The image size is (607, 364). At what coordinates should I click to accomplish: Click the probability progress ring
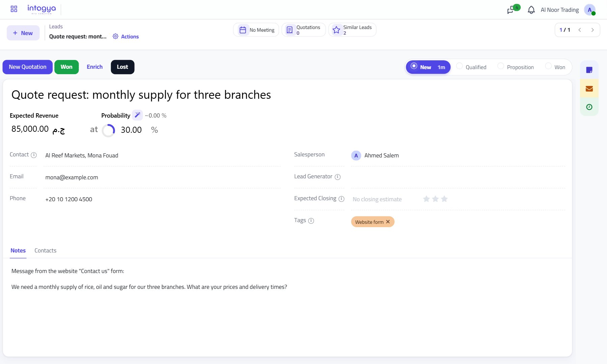[109, 130]
